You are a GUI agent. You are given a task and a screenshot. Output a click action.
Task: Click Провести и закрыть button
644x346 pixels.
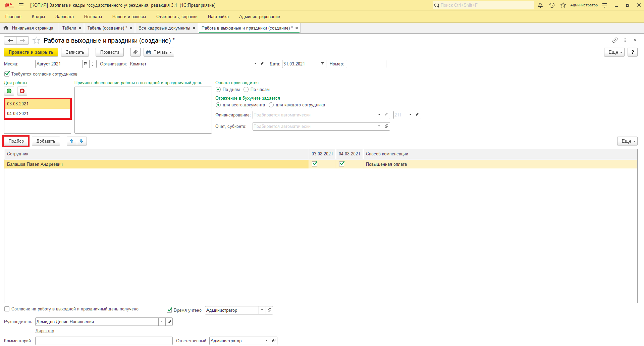[x=31, y=52]
